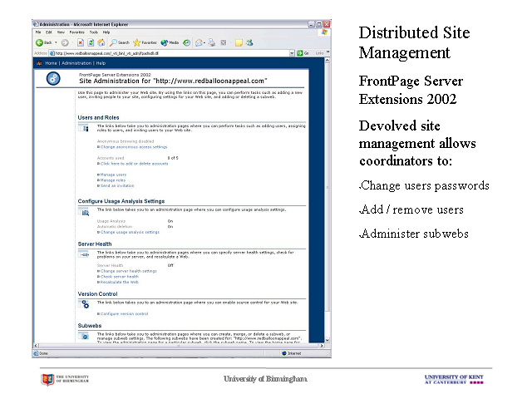Click the Administration link in blue banner

tap(76, 63)
